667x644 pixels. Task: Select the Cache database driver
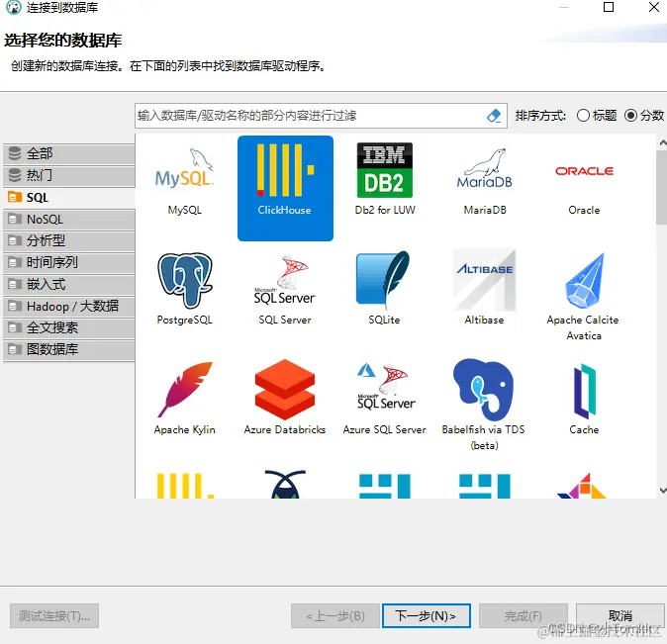[584, 398]
